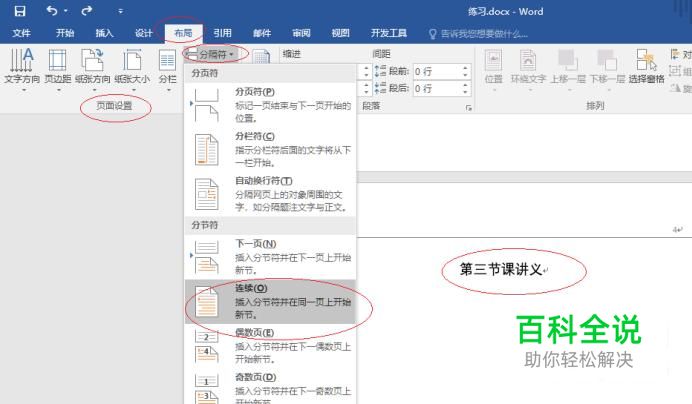The height and width of the screenshot is (404, 692).
Task: Open the 分栏 columns tool
Action: (x=168, y=68)
